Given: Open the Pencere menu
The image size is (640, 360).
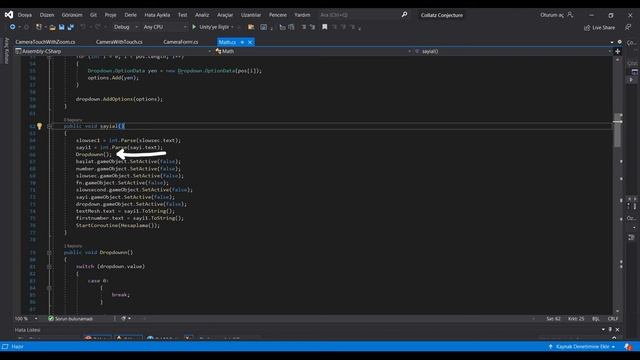Looking at the screenshot, I should 278,15.
